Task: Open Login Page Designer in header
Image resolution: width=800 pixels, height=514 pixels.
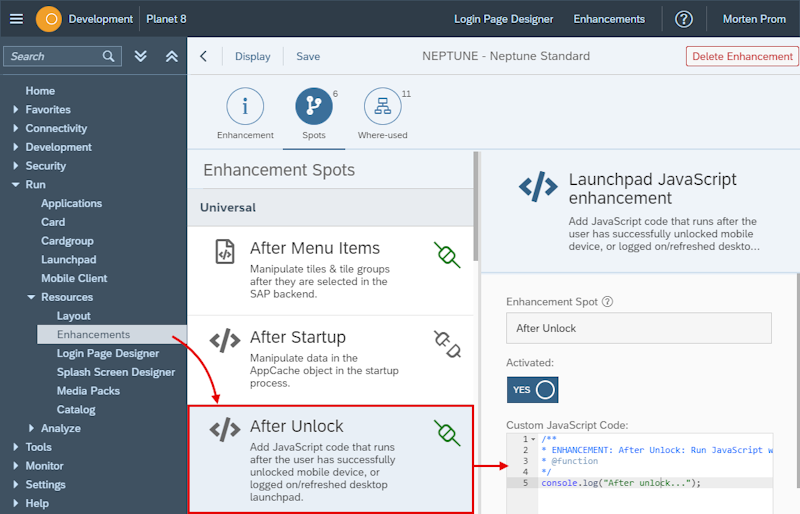Action: point(504,19)
